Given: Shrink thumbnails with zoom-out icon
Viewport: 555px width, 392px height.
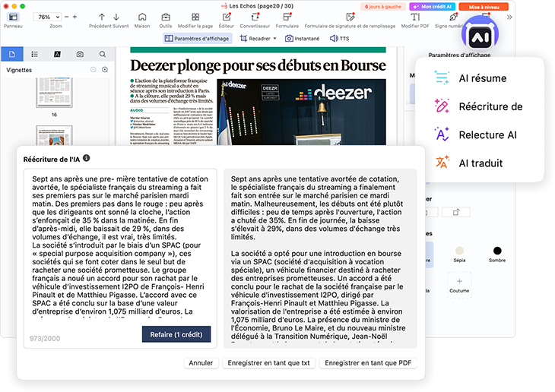Looking at the screenshot, I should click(x=93, y=70).
